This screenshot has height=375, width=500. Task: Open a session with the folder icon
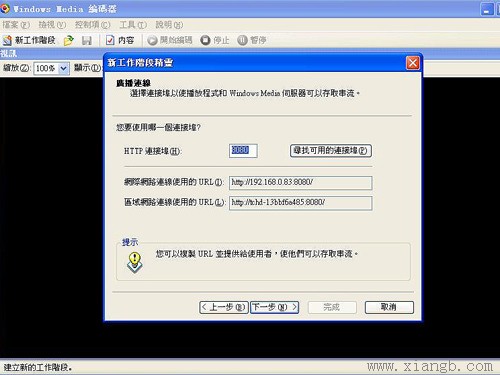(x=69, y=40)
